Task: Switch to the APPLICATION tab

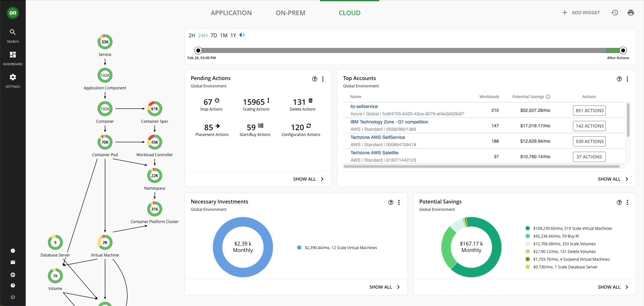Action: [231, 13]
